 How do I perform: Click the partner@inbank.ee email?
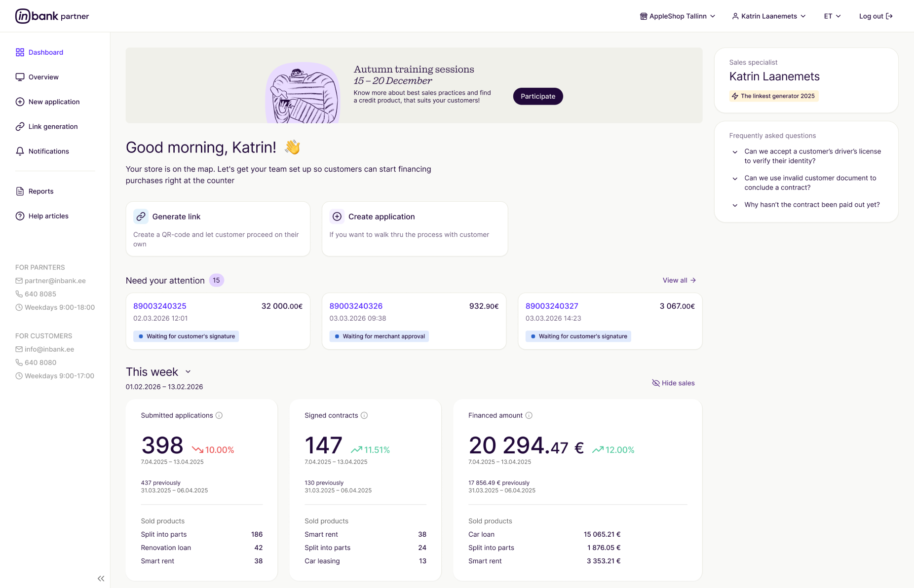[55, 281]
